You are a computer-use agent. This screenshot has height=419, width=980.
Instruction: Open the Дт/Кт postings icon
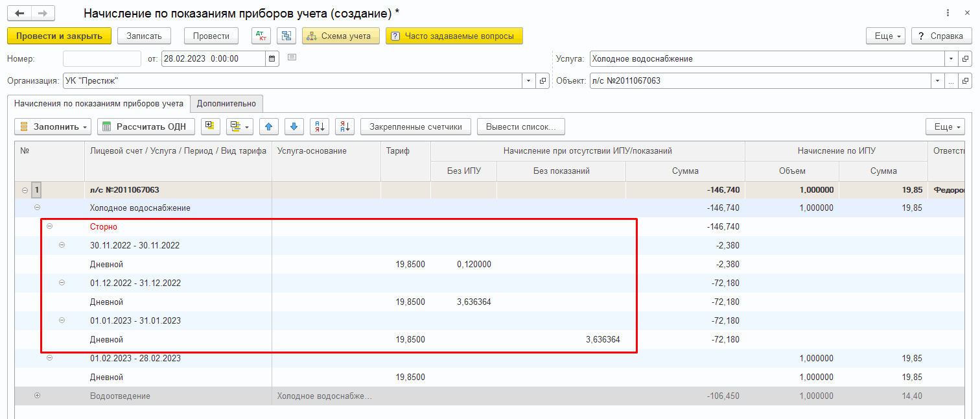click(x=261, y=36)
